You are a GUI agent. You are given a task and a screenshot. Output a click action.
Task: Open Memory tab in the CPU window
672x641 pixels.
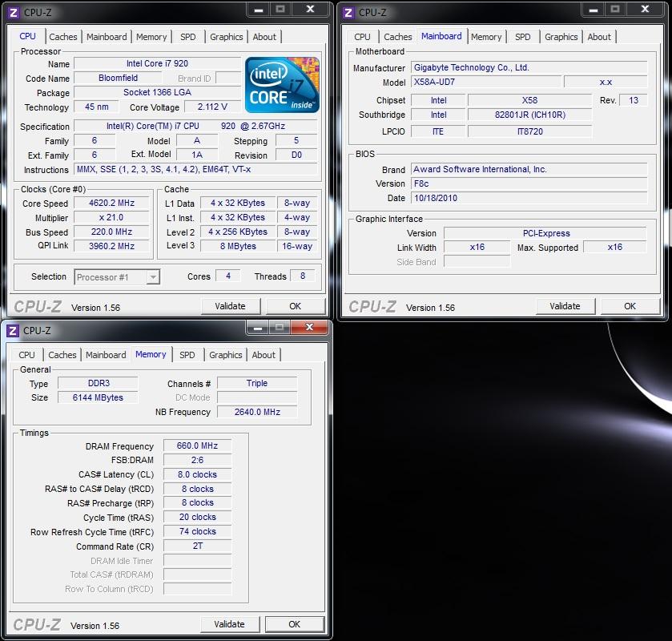pyautogui.click(x=151, y=37)
